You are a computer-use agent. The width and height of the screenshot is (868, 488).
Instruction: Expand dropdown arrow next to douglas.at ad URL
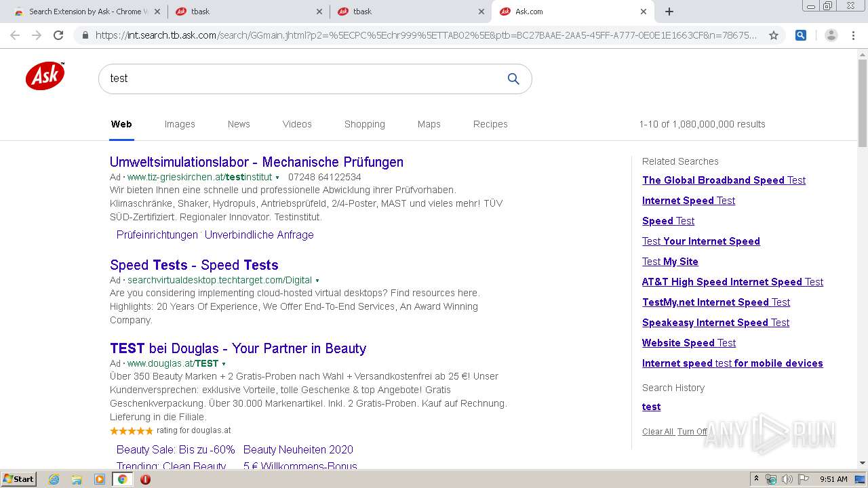224,364
